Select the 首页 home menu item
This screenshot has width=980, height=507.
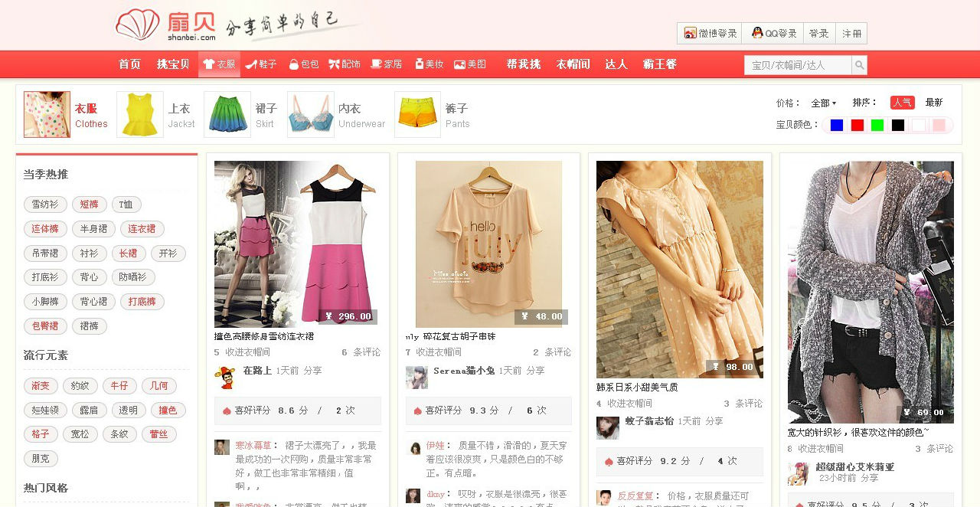(x=129, y=64)
